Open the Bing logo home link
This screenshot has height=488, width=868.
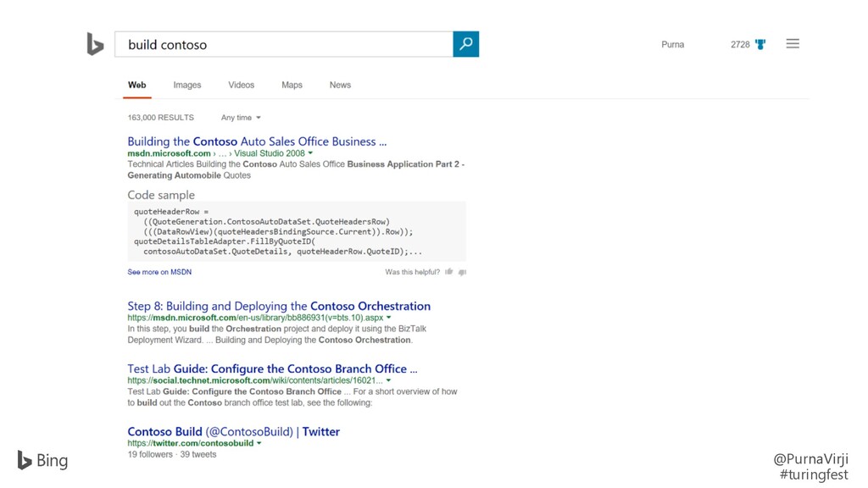(x=95, y=44)
